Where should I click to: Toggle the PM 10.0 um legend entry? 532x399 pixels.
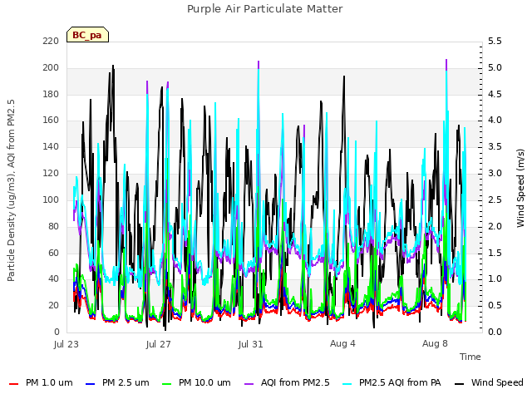coord(196,382)
